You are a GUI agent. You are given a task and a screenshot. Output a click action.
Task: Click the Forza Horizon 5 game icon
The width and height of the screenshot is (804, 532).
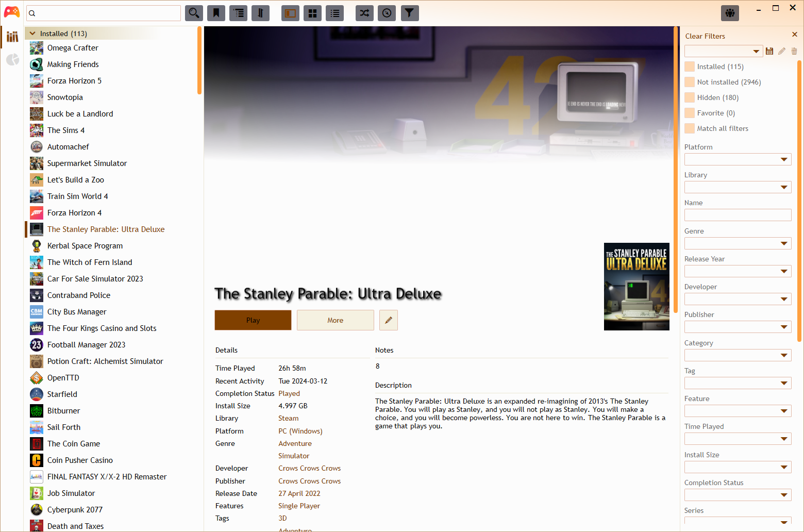pyautogui.click(x=37, y=81)
